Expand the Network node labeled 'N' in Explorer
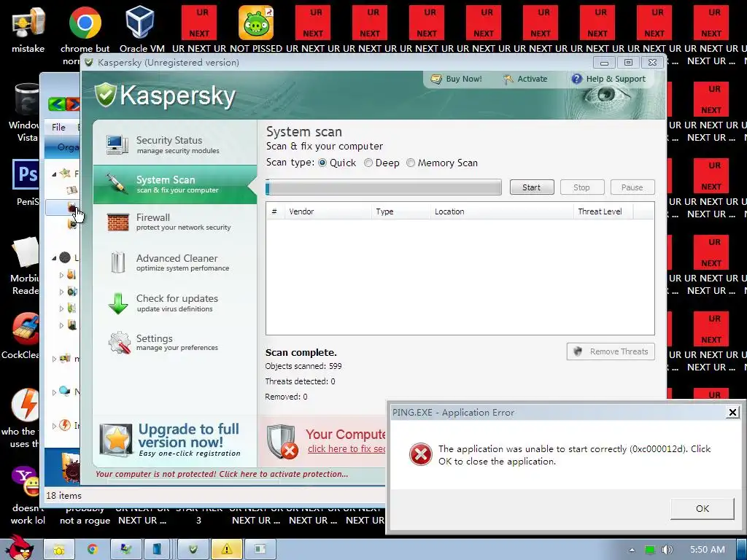Screen dimensions: 747x560 pos(54,392)
